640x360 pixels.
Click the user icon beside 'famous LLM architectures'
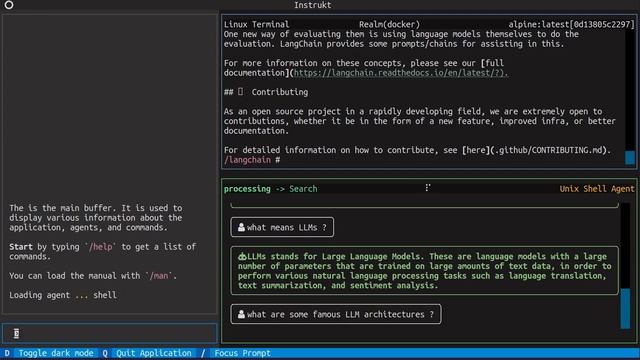coord(241,314)
